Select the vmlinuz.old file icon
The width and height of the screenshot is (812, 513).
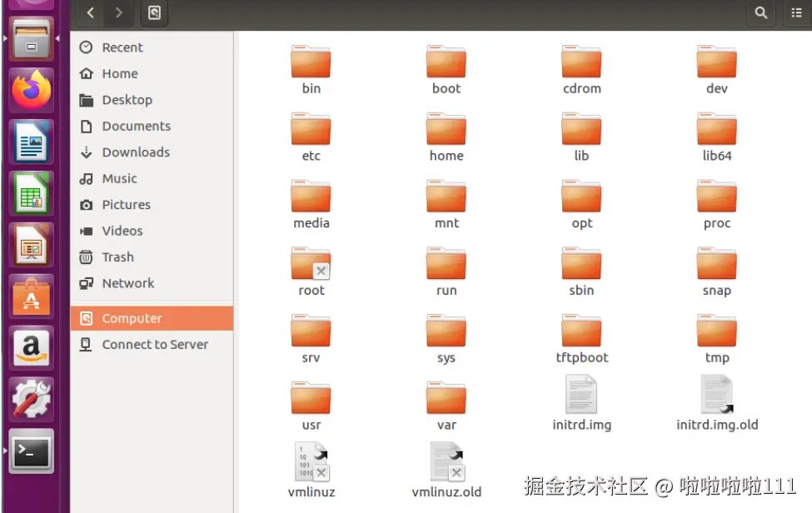click(x=447, y=461)
